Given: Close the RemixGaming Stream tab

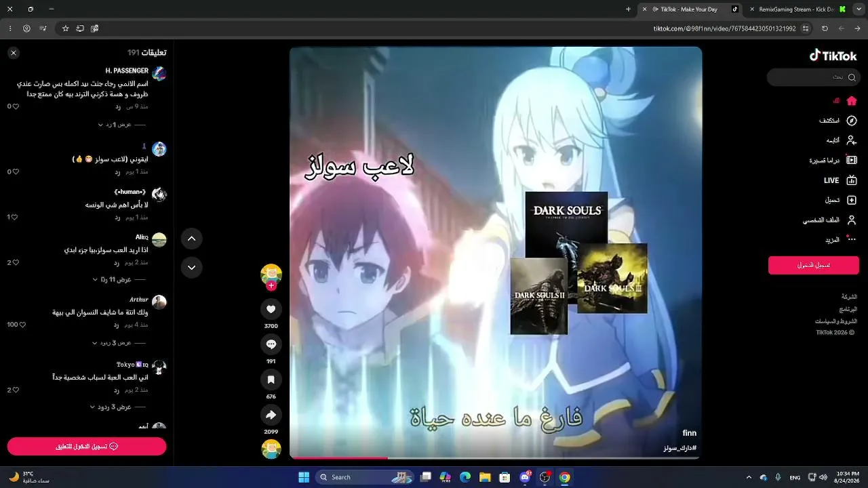Looking at the screenshot, I should coord(752,9).
